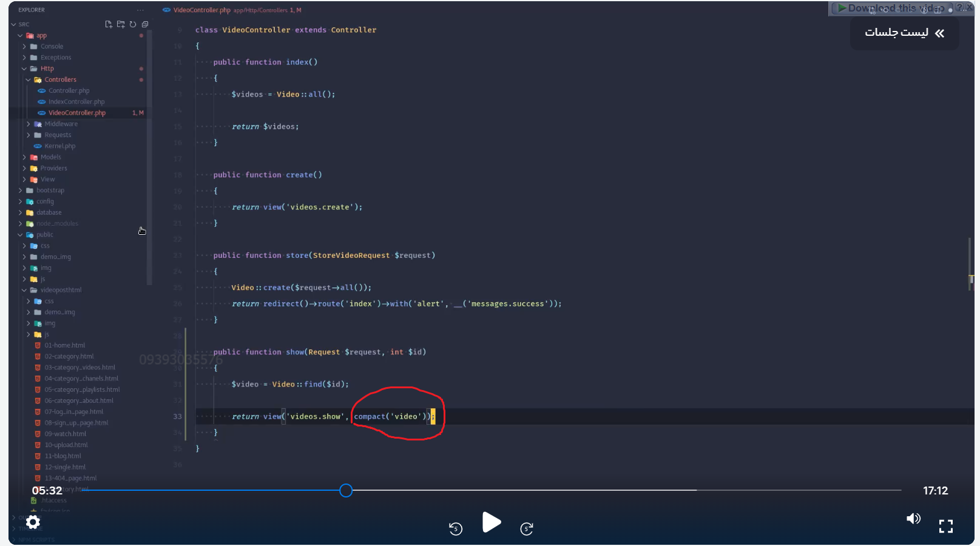Open 11-blog.html file
The image size is (980, 546).
click(x=63, y=456)
